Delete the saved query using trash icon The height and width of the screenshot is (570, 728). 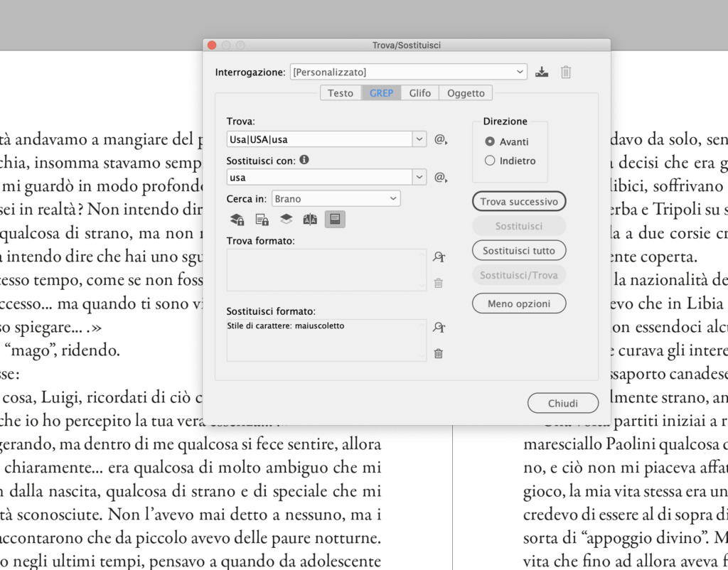(565, 71)
